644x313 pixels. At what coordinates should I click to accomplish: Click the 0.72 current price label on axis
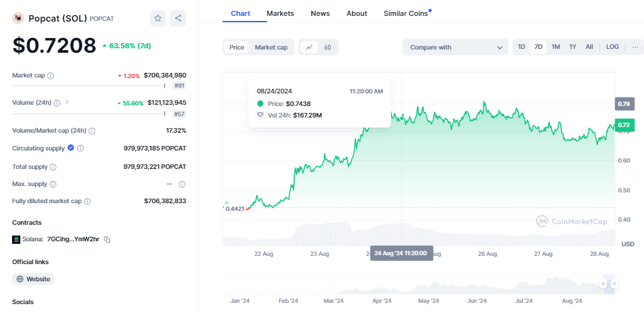[x=624, y=124]
